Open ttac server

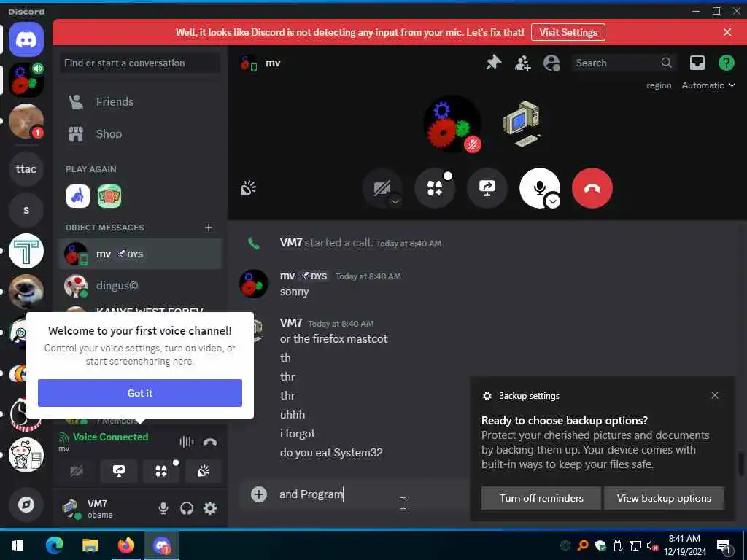(26, 169)
